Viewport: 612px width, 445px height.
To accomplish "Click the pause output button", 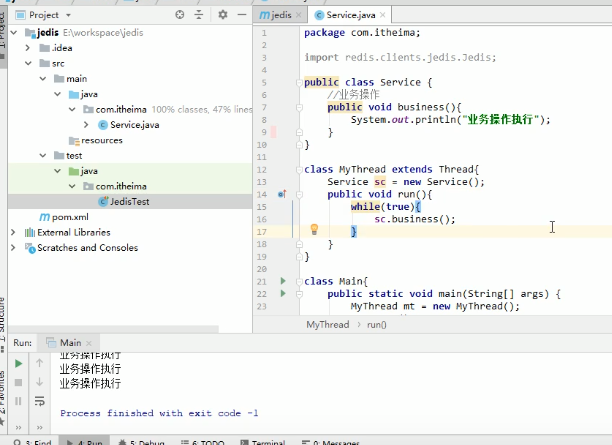I will (x=18, y=401).
